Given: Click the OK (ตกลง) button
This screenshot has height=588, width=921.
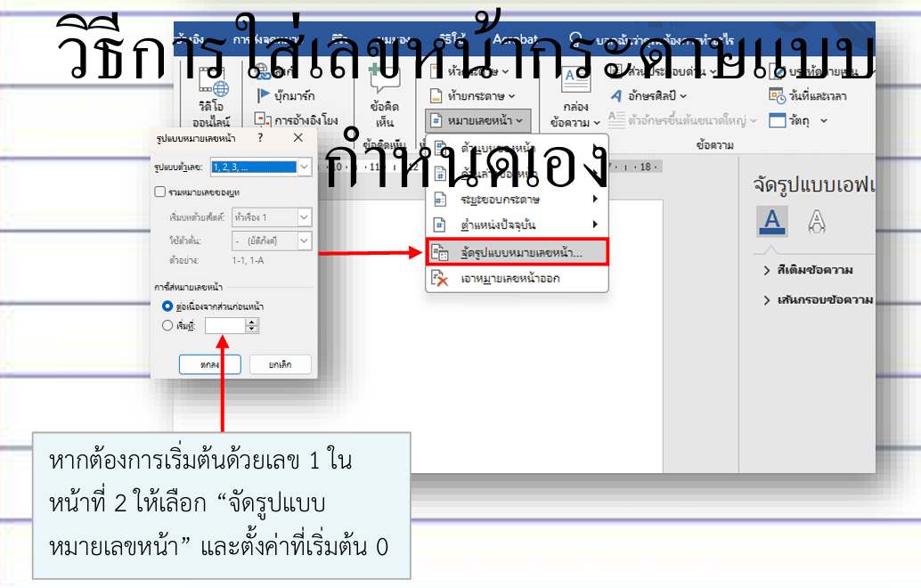Looking at the screenshot, I should (x=210, y=364).
